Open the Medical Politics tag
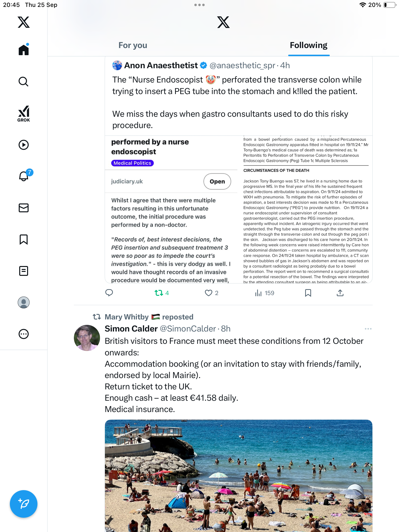 (x=133, y=163)
